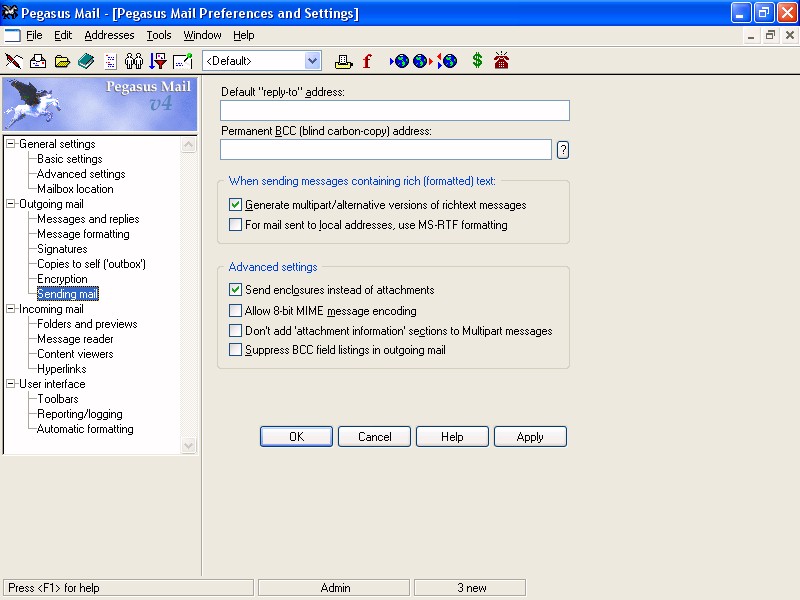Click the notepad with green pin icon
This screenshot has width=800, height=600.
(183, 61)
